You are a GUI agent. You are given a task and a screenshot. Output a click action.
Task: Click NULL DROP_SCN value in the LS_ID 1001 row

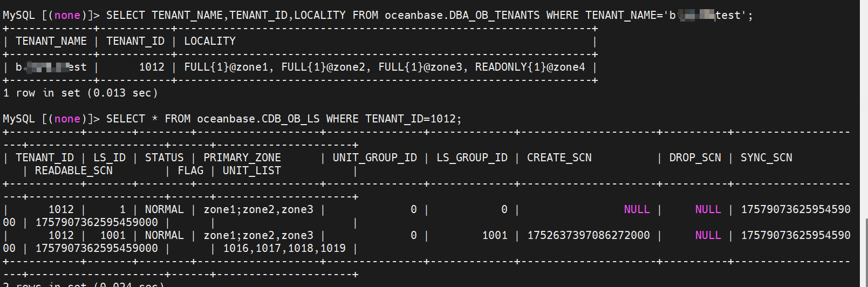(708, 235)
